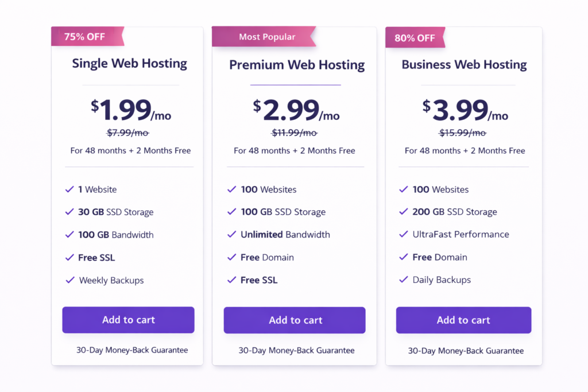Add Single Web Hosting to cart

coord(128,320)
